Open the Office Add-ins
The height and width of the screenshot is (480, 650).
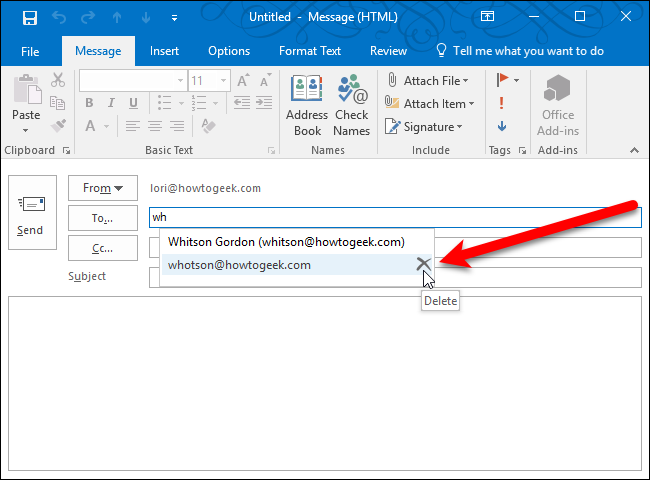[558, 107]
